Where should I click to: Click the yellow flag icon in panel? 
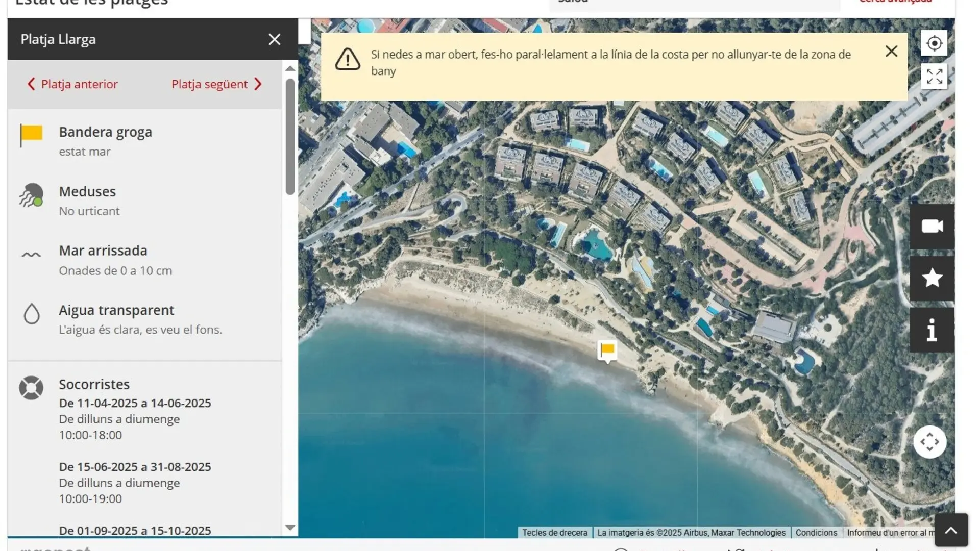tap(31, 135)
